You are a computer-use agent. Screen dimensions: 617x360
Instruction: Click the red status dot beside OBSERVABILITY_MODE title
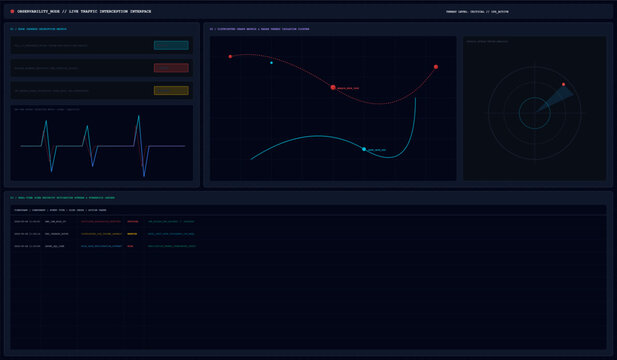point(12,11)
